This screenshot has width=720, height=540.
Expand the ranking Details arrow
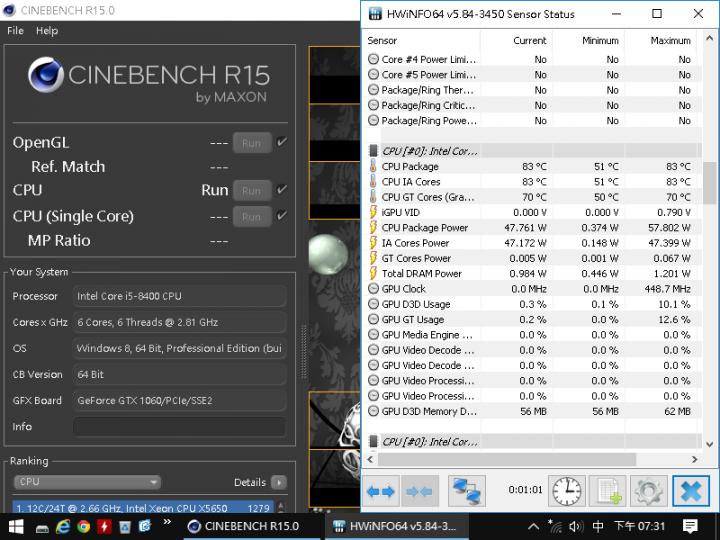coord(279,482)
